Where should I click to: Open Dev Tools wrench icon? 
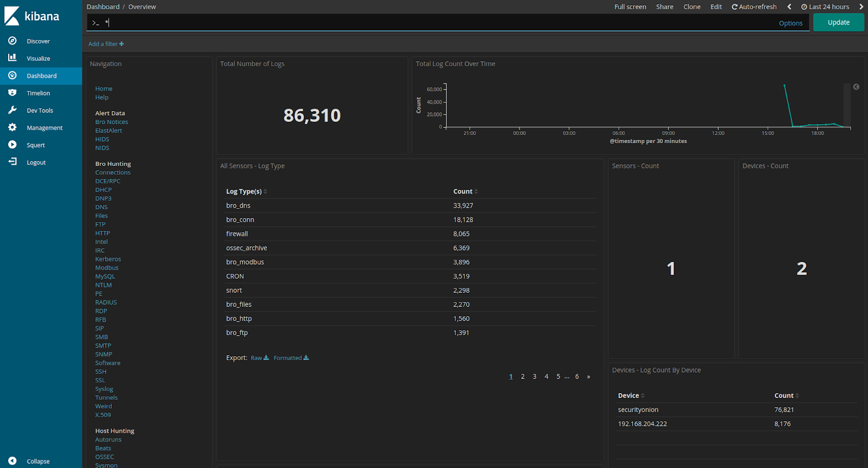click(12, 110)
